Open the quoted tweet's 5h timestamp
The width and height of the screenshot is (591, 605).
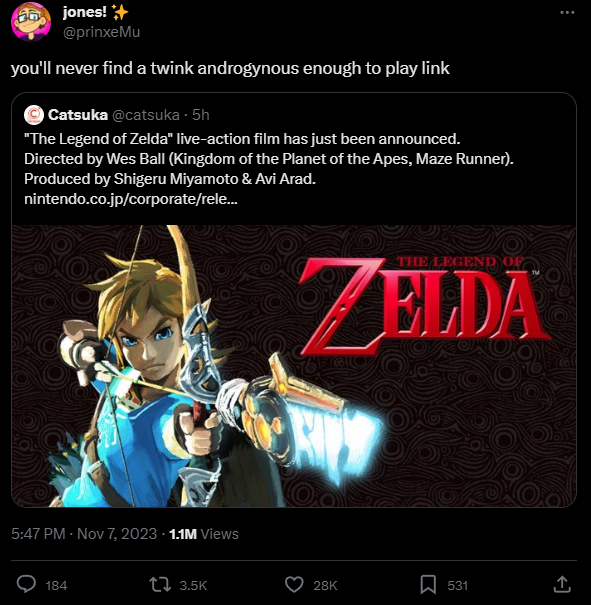[201, 115]
